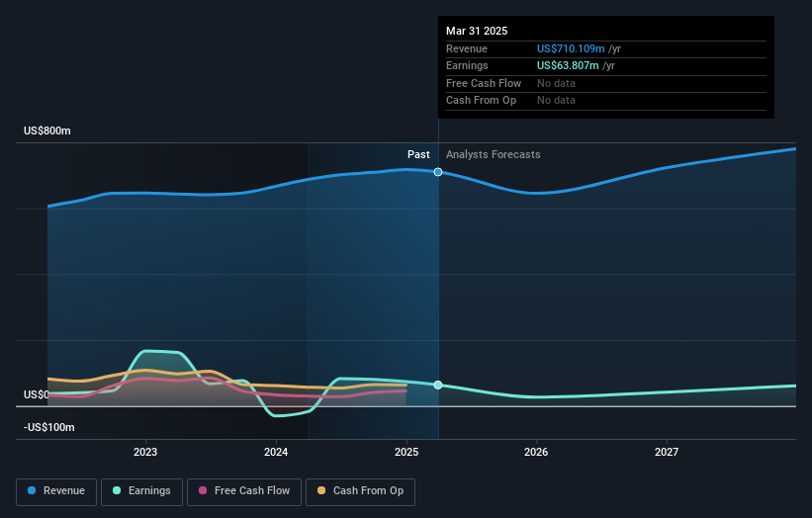Click the 2024 x-axis label
This screenshot has height=518, width=812.
[276, 452]
